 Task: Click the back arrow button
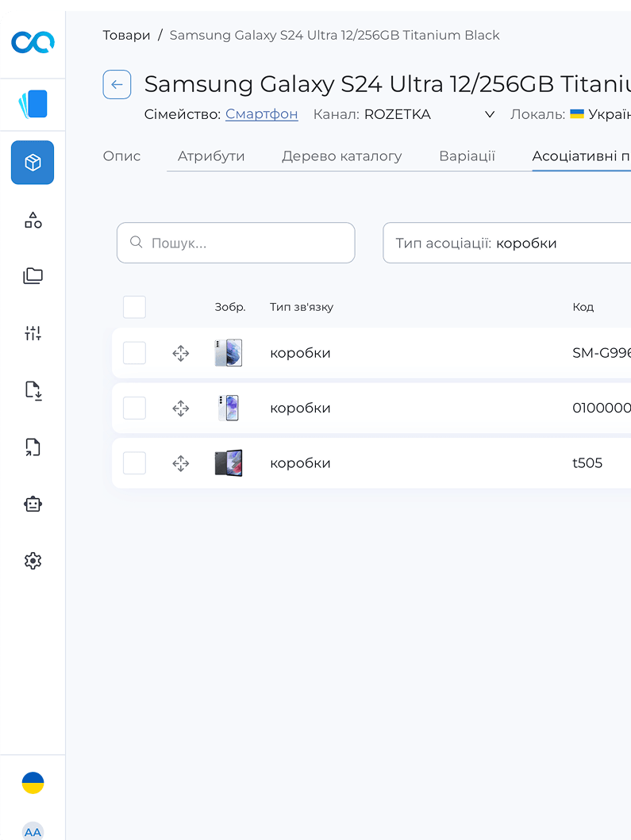coord(117,85)
